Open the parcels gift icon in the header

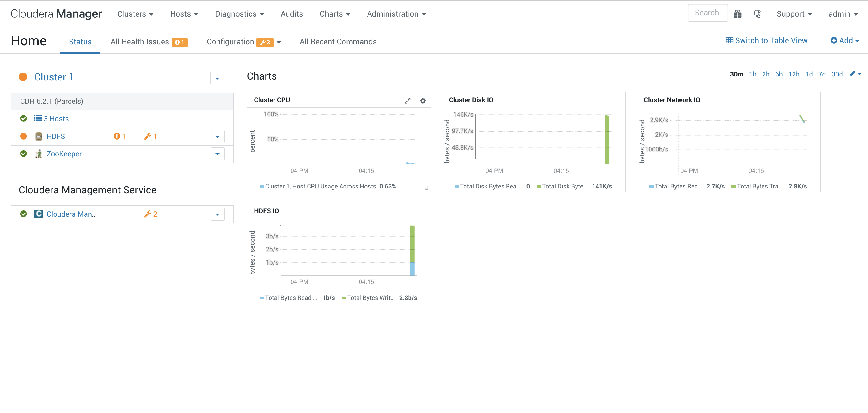(737, 14)
